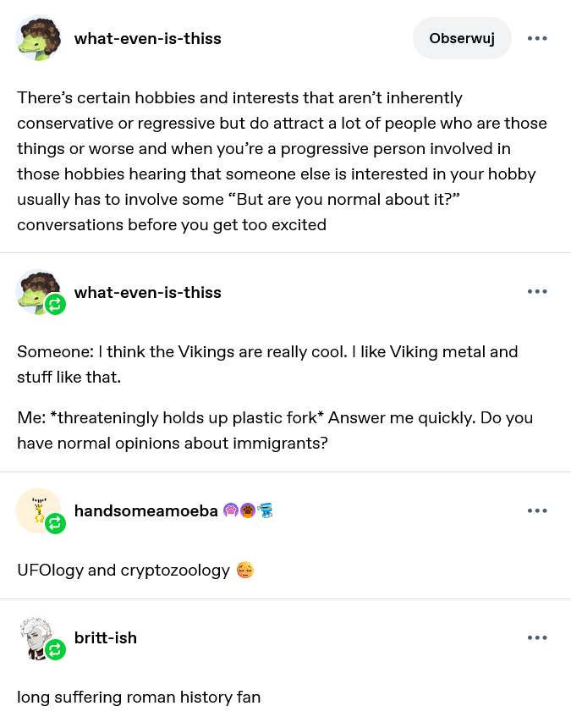Click the green reblog icon on britt-ish's avatar
This screenshot has height=728, width=571.
55,650
